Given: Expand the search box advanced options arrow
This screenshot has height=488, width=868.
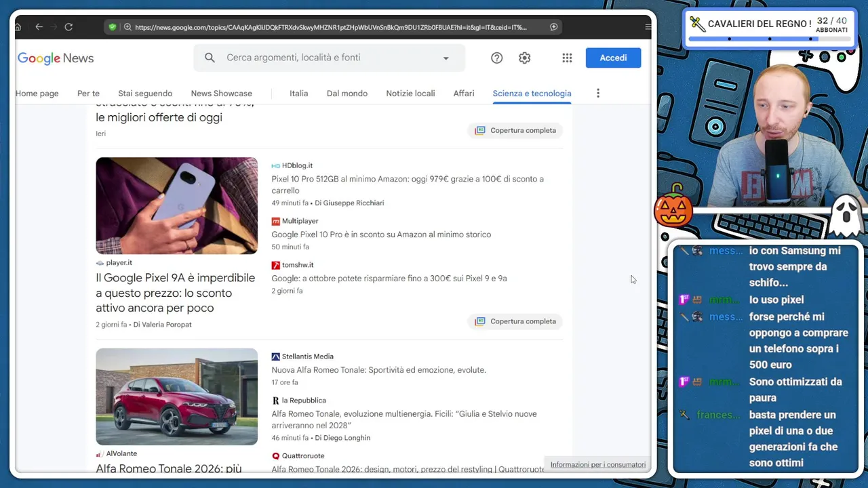Looking at the screenshot, I should 446,58.
